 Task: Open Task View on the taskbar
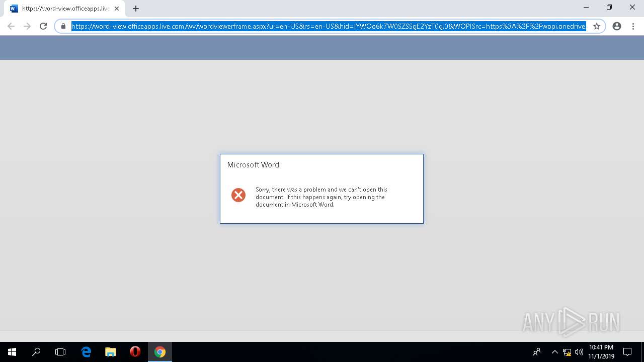(x=60, y=352)
